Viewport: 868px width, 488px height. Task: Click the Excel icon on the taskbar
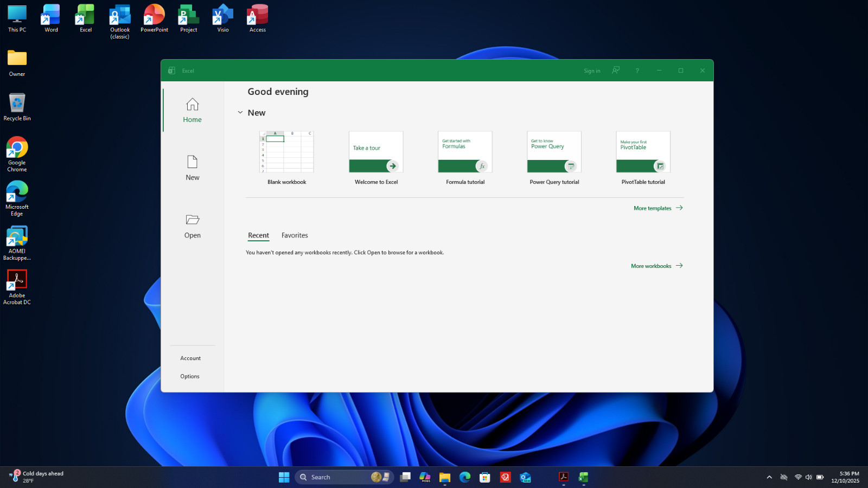584,477
